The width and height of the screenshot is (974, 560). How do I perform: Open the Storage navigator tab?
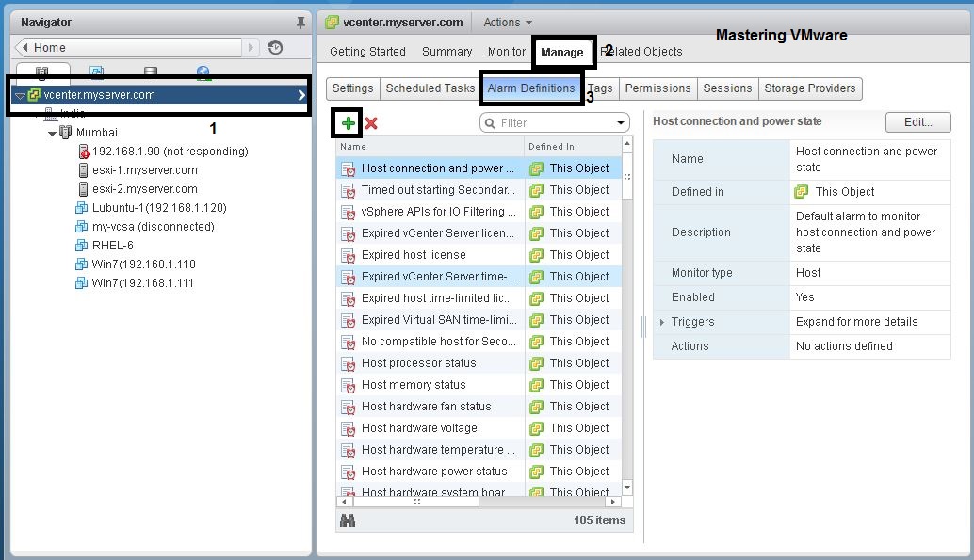click(151, 72)
